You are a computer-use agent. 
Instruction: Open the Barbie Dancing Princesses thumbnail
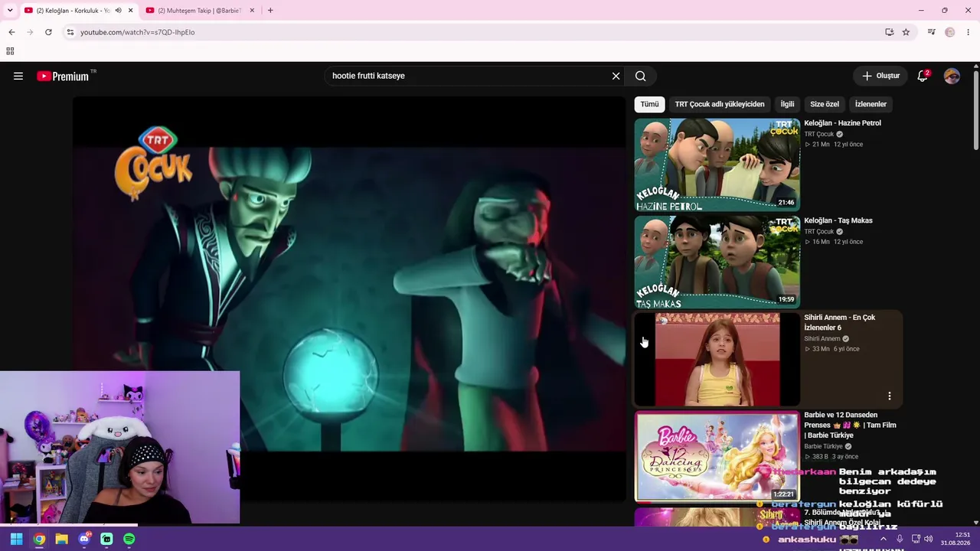pyautogui.click(x=717, y=456)
